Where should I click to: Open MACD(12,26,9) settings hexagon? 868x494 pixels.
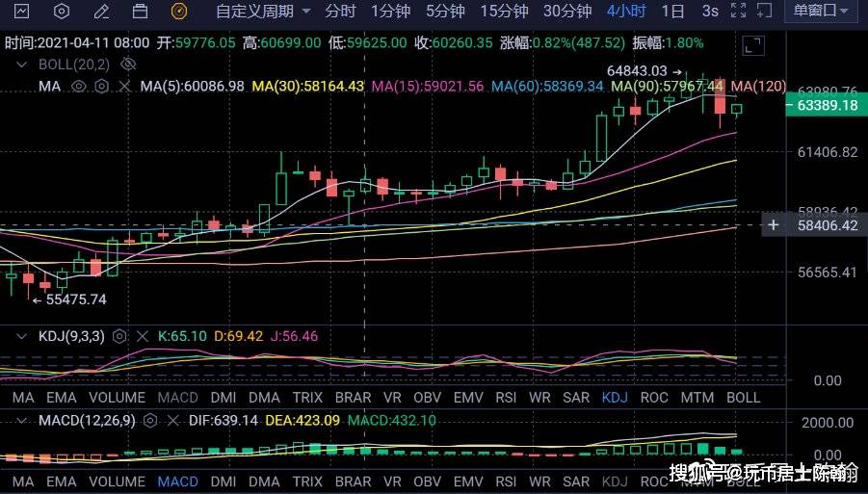tap(150, 421)
